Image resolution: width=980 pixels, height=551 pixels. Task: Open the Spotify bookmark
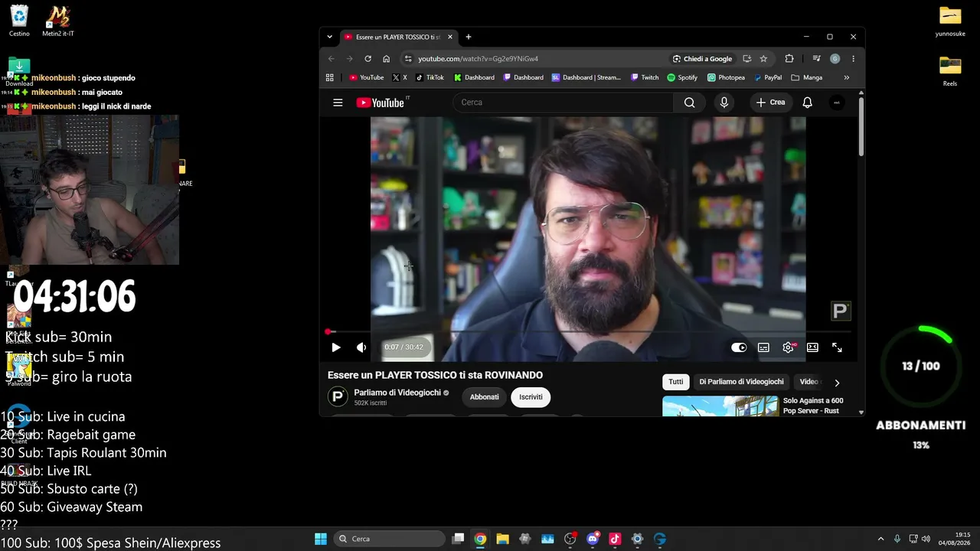(x=682, y=77)
